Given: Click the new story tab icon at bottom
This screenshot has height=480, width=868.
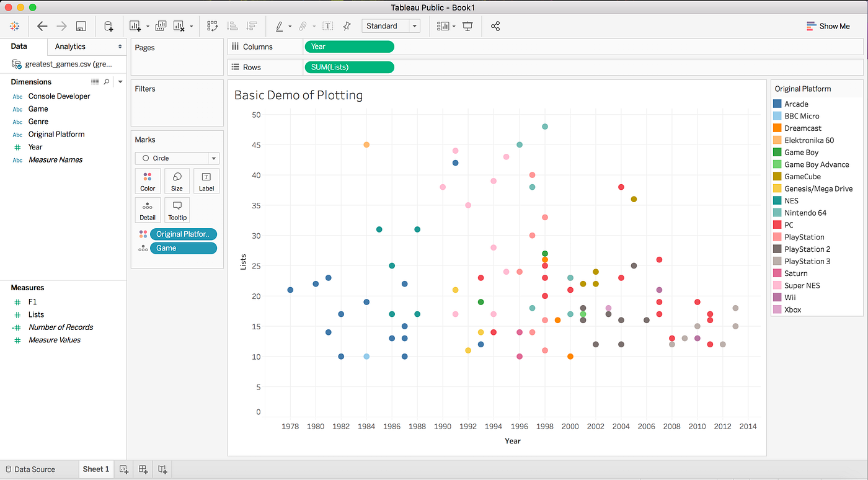Looking at the screenshot, I should tap(162, 469).
